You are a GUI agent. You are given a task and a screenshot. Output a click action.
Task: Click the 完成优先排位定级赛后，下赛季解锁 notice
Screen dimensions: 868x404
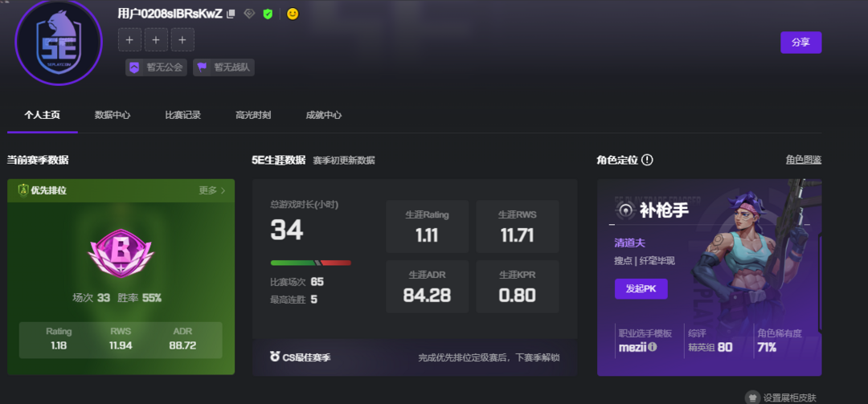coord(489,357)
